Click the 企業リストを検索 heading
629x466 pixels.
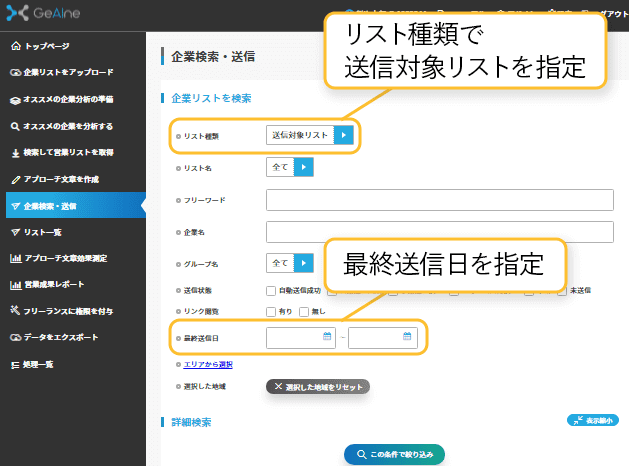point(211,98)
